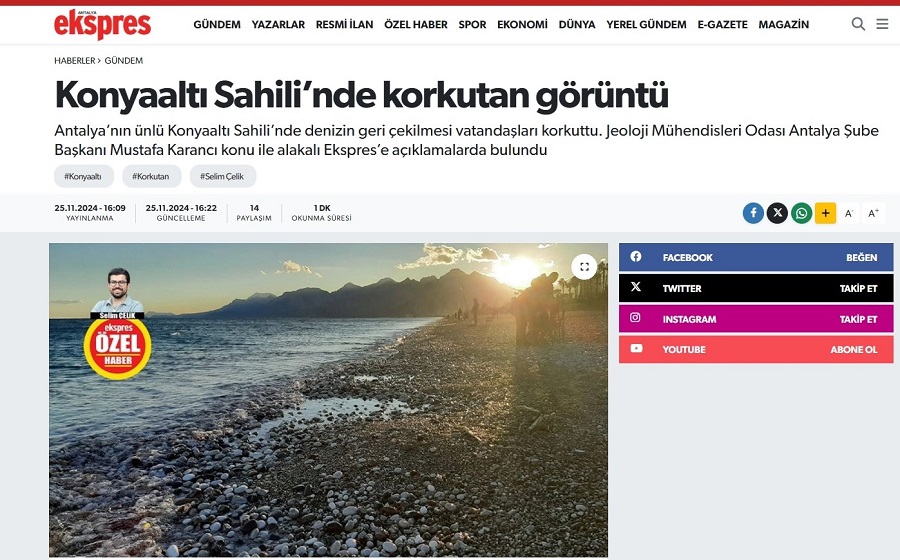Screen dimensions: 900x560
Task: Share article on X round icon
Action: click(x=777, y=213)
